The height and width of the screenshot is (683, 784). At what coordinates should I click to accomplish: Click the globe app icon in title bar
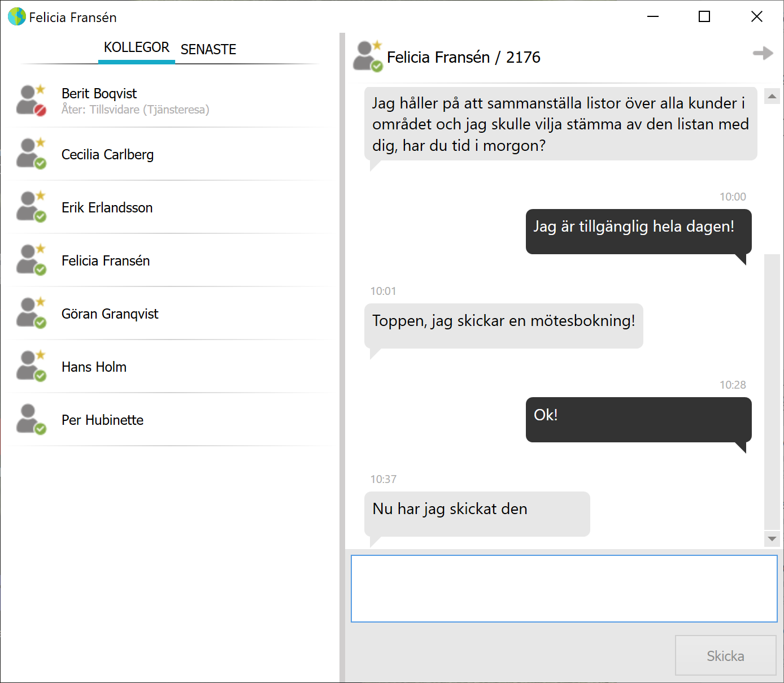pos(17,17)
